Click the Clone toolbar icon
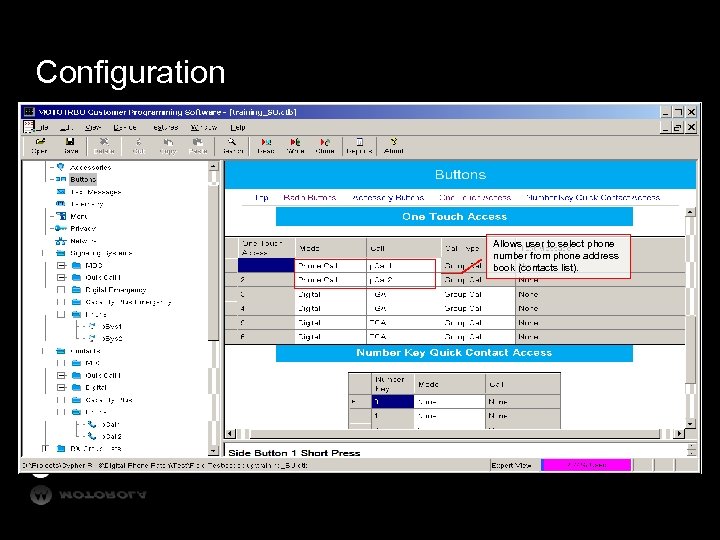The width and height of the screenshot is (720, 540). tap(325, 146)
